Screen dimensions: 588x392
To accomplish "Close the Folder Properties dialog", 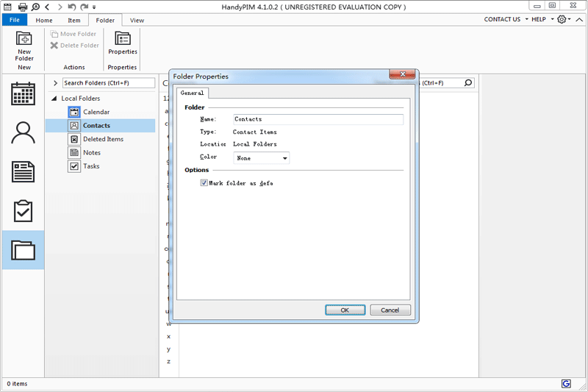I will click(402, 74).
